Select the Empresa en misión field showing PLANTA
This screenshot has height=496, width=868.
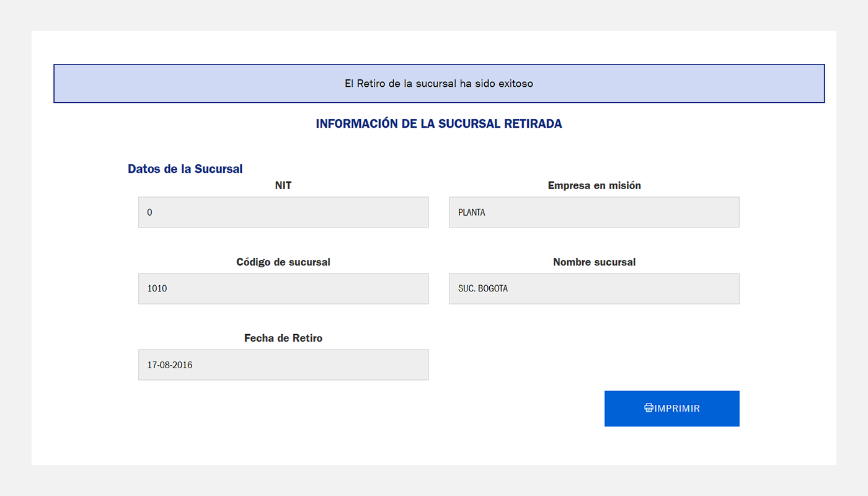594,212
